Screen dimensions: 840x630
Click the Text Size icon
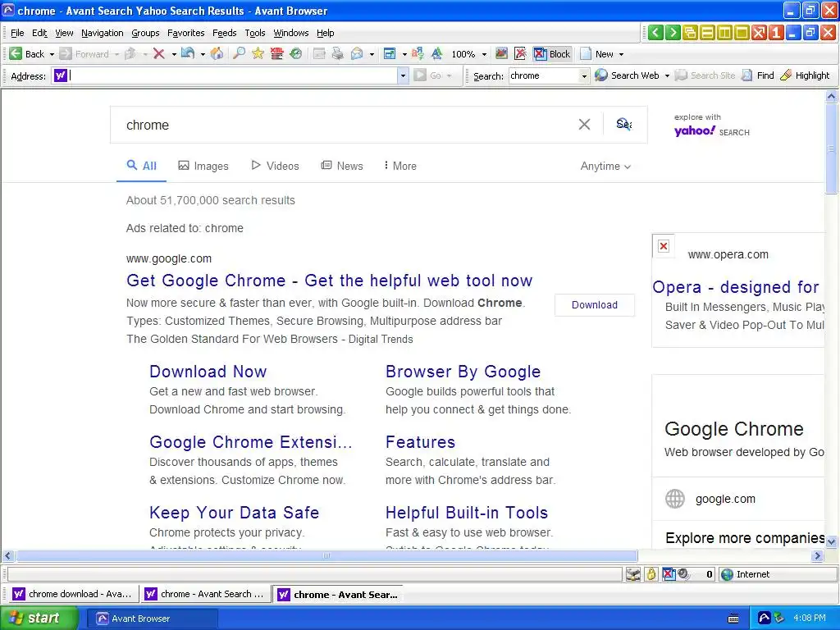[x=437, y=53]
